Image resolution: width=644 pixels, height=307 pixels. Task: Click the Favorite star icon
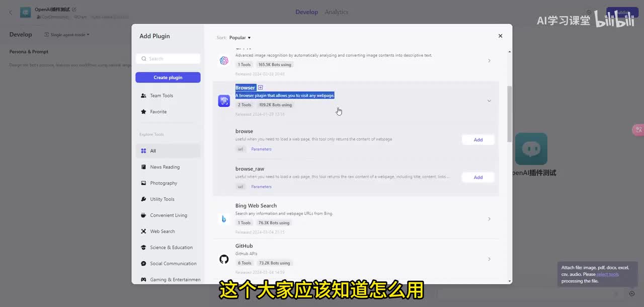click(144, 112)
